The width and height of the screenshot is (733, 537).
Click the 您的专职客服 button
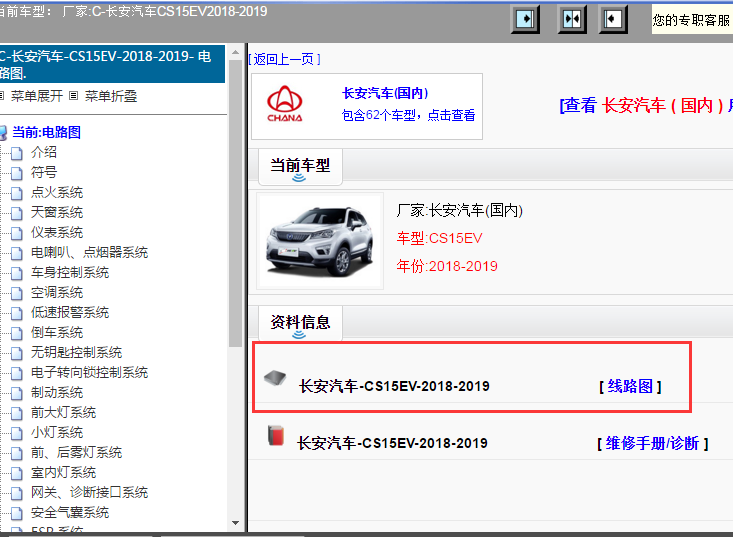pos(692,20)
